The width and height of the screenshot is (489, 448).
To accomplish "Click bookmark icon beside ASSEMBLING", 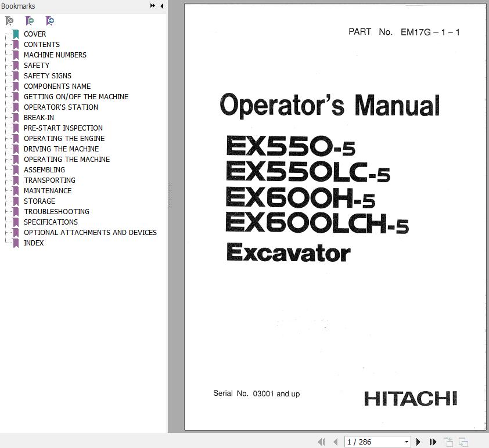I will [x=16, y=170].
